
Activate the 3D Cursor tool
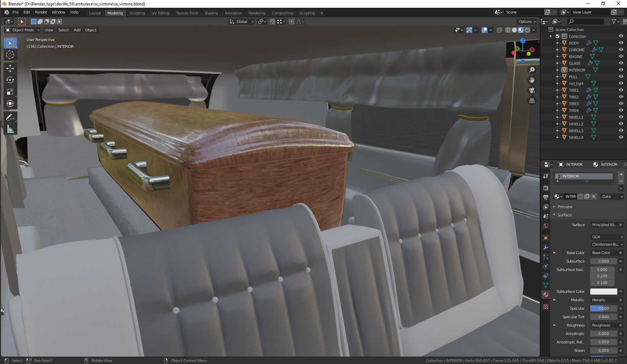[10, 55]
